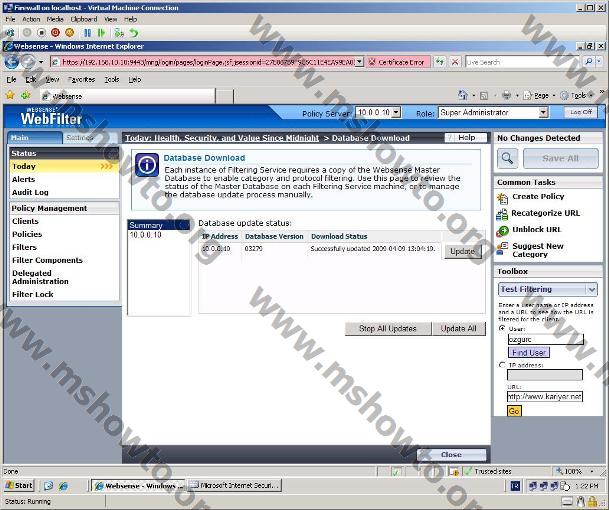This screenshot has width=609, height=510.
Task: Click the Help button in breadcrumb bar
Action: point(466,138)
